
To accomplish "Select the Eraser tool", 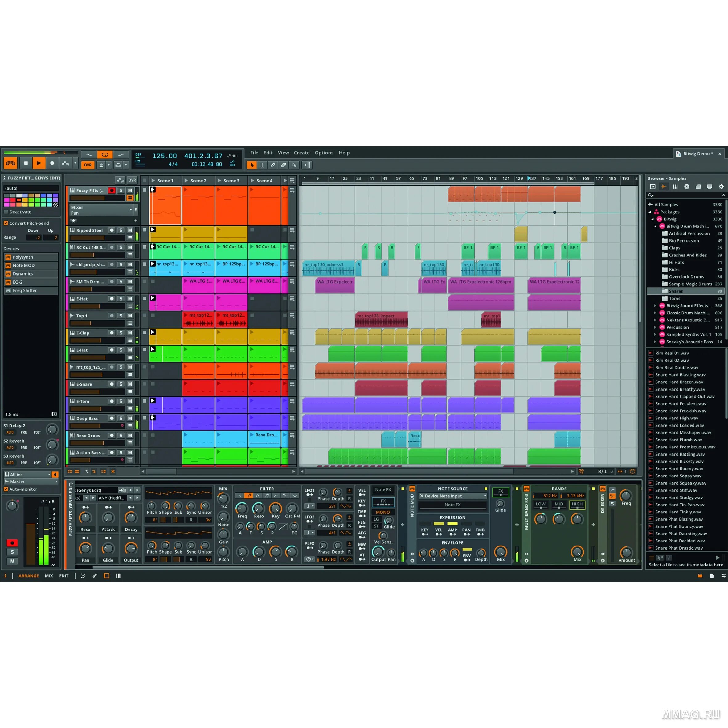I will [283, 165].
